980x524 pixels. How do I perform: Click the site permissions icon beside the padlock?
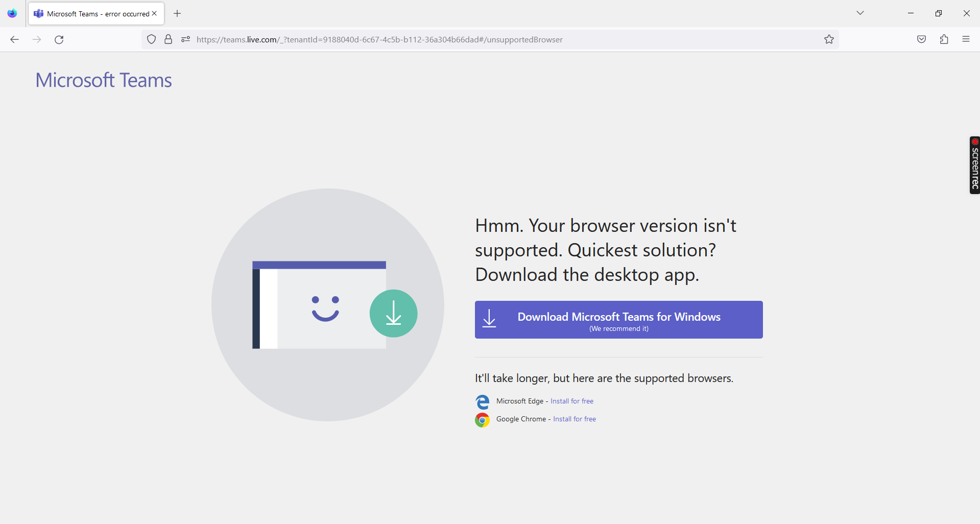[x=185, y=39]
